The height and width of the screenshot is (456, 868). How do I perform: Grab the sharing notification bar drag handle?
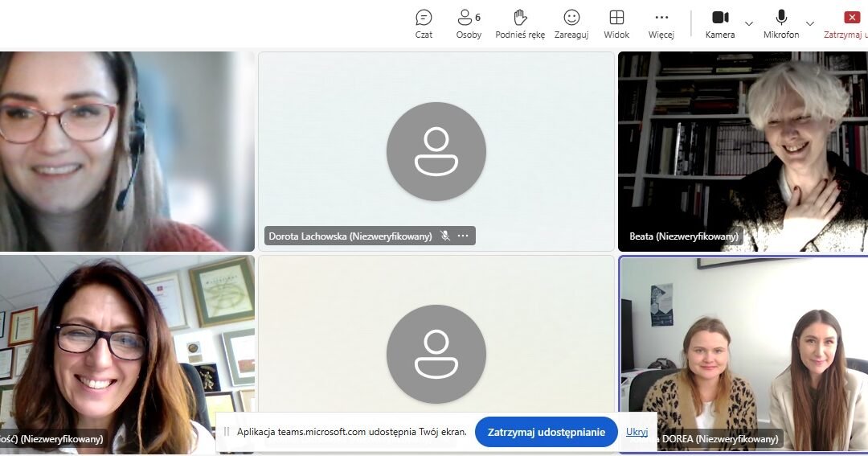(x=226, y=432)
